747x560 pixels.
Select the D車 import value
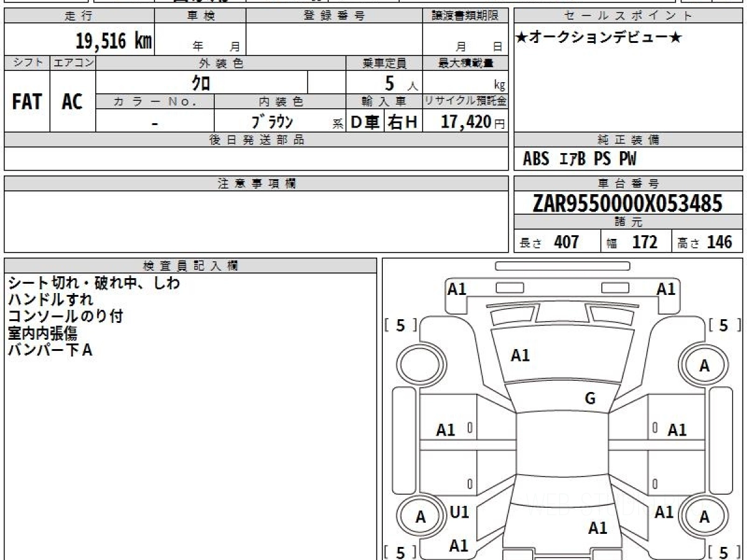[365, 122]
